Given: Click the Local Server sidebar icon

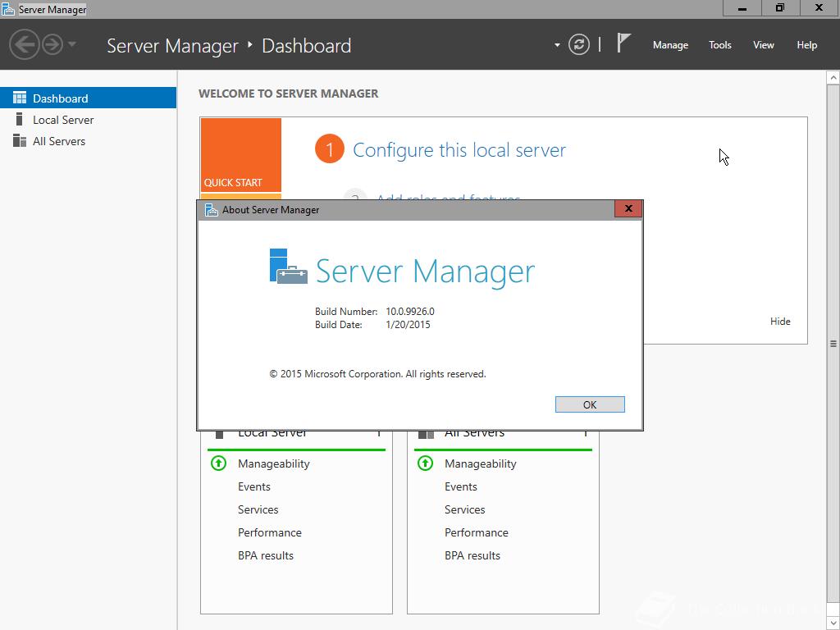Looking at the screenshot, I should [x=20, y=119].
